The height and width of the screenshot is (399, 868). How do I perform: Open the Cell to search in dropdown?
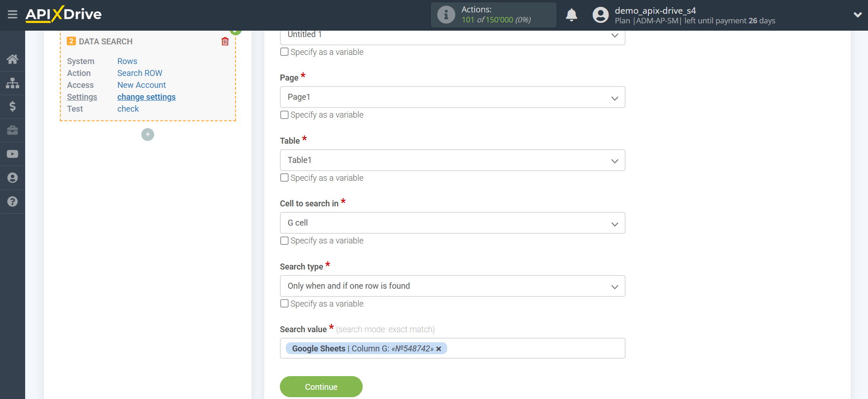615,223
